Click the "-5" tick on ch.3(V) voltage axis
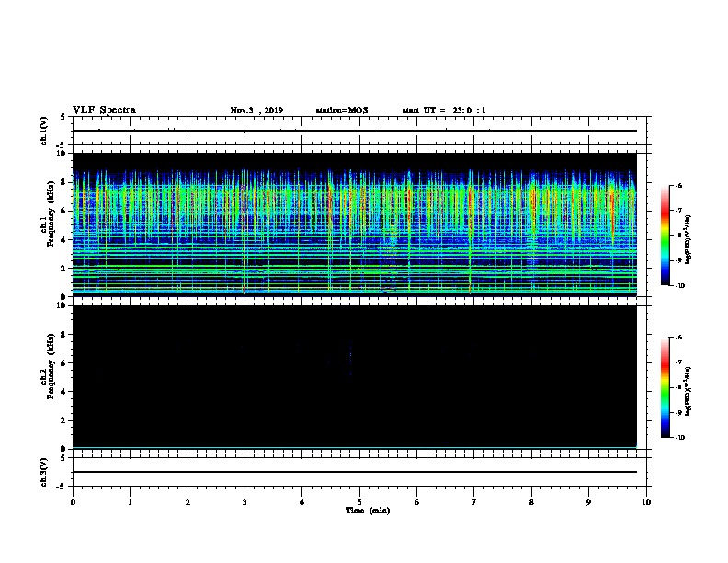The width and height of the screenshot is (728, 563). pyautogui.click(x=62, y=487)
